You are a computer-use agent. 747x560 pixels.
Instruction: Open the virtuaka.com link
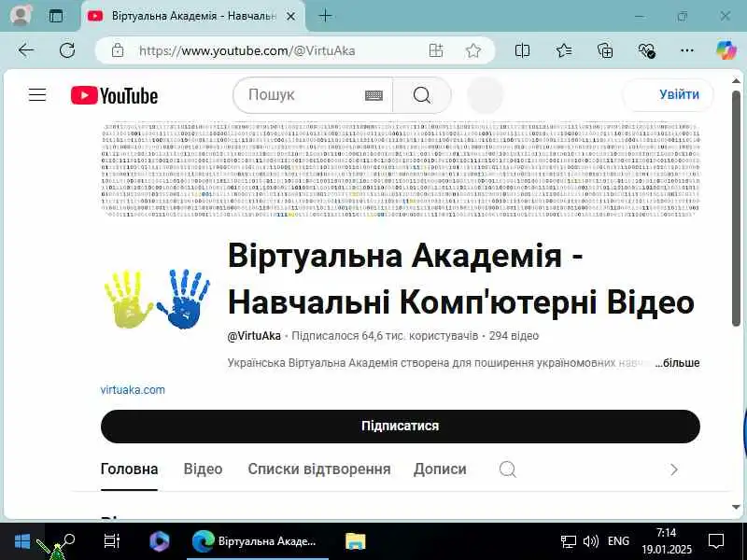tap(133, 389)
